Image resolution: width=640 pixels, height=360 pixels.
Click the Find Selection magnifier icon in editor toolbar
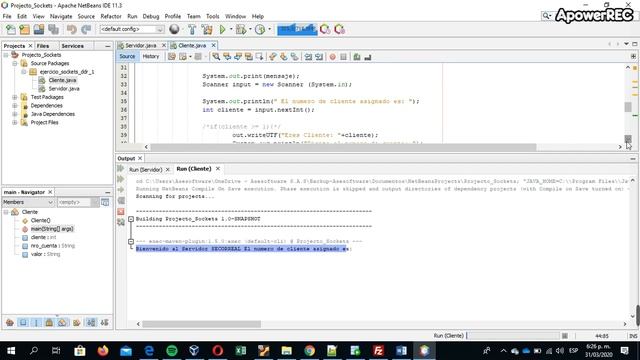coord(216,57)
